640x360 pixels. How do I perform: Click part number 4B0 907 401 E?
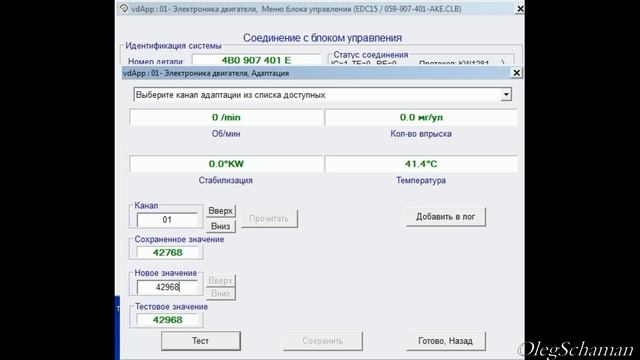(256, 60)
